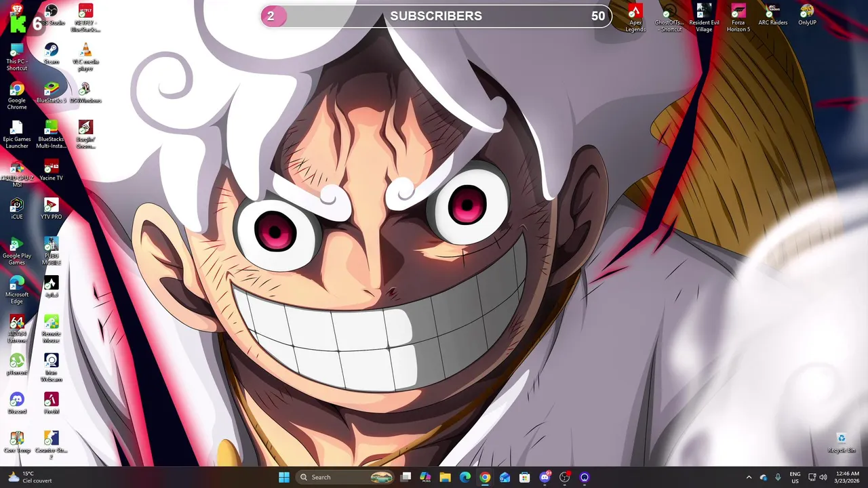Open network and volume quick settings
This screenshot has height=488, width=868.
819,477
